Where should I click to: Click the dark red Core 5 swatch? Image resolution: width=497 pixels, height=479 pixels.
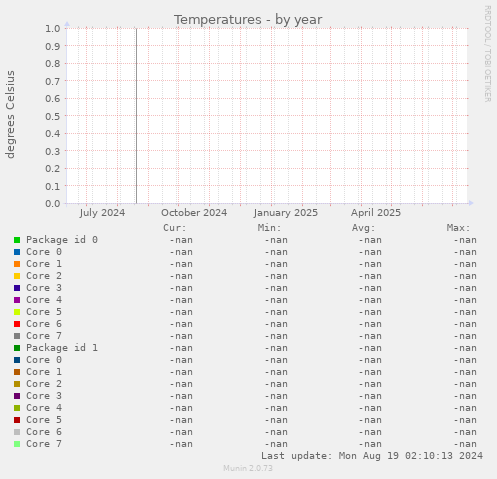pos(17,420)
